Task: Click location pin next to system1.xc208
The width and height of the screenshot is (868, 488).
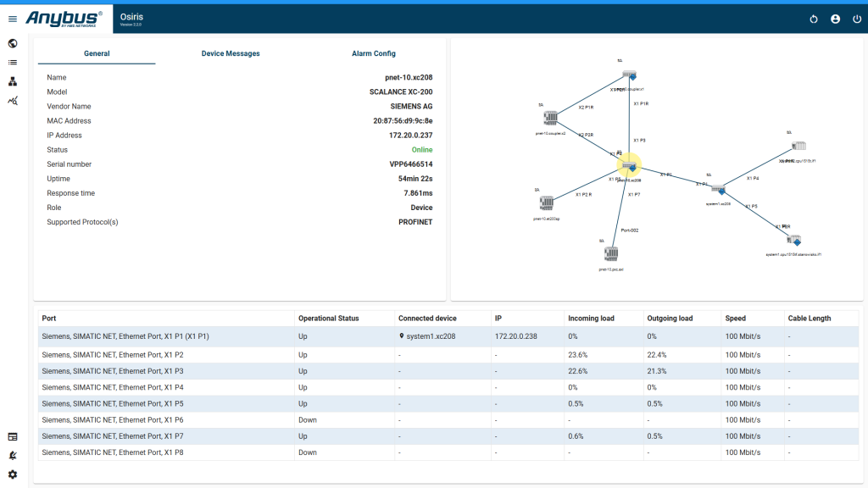Action: [x=401, y=336]
